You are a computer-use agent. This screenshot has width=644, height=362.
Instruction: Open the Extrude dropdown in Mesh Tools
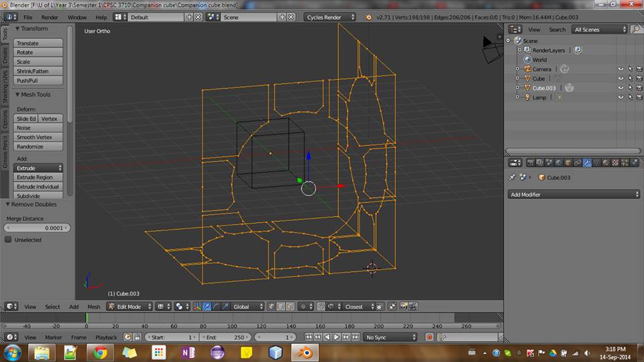click(38, 168)
